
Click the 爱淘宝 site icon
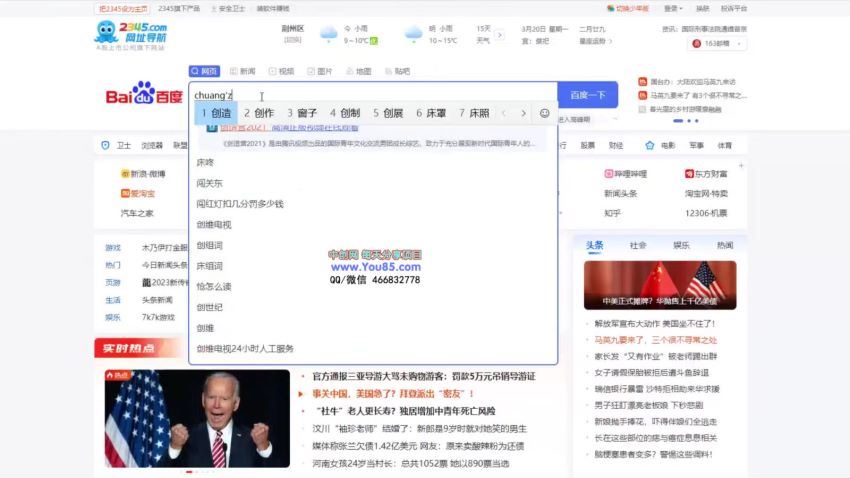tap(125, 193)
